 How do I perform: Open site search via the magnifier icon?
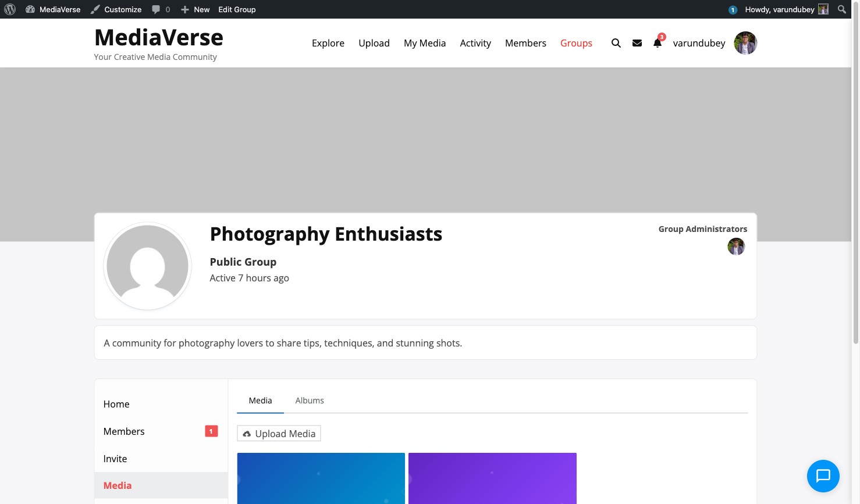pos(616,42)
